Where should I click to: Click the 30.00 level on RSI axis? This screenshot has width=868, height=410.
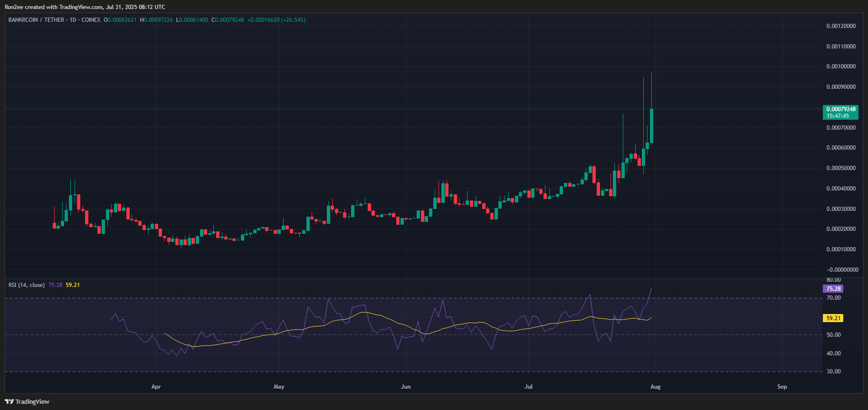[833, 372]
